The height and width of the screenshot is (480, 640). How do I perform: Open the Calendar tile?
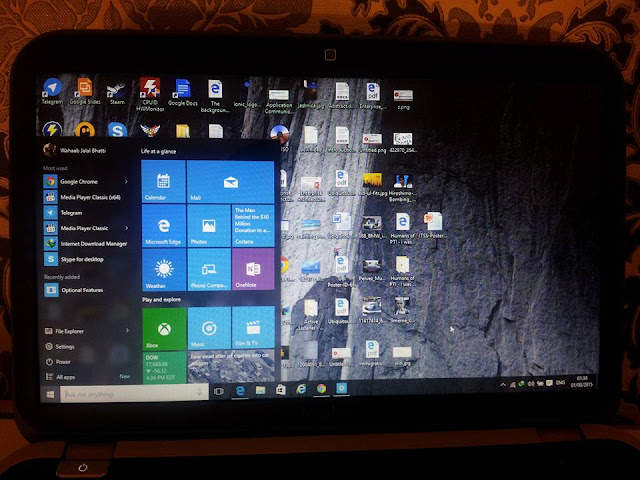click(x=163, y=182)
